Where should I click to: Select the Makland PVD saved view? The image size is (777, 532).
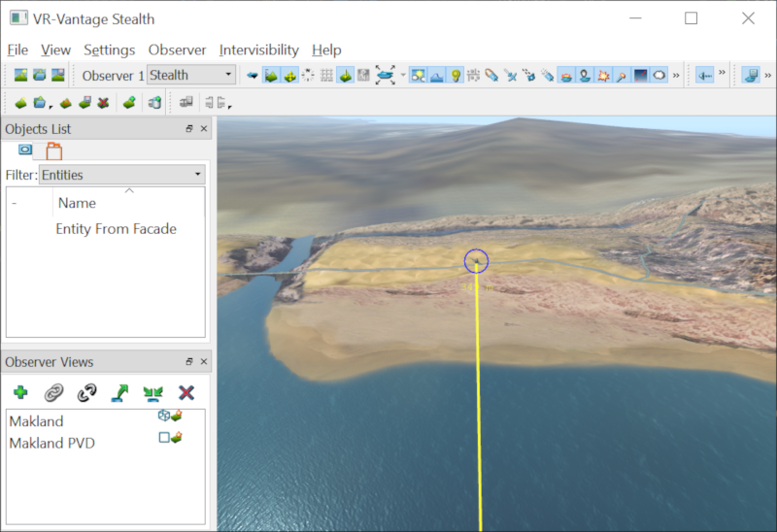point(52,443)
